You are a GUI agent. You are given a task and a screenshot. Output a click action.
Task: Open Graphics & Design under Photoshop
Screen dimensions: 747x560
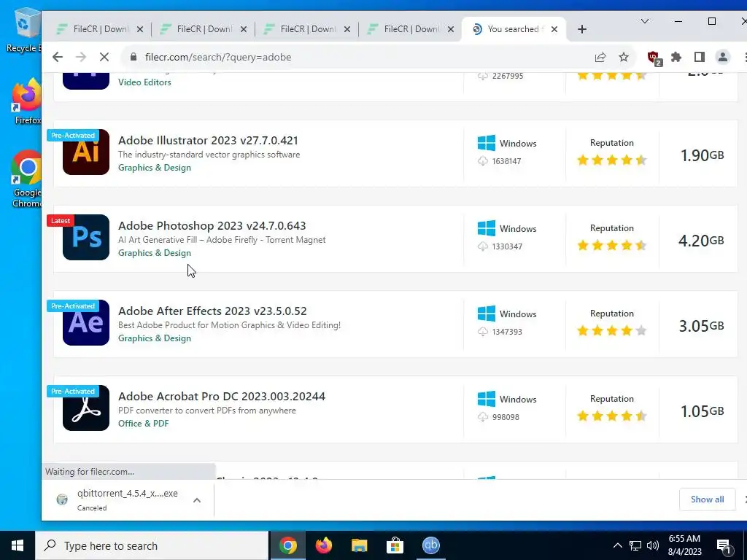tap(155, 253)
